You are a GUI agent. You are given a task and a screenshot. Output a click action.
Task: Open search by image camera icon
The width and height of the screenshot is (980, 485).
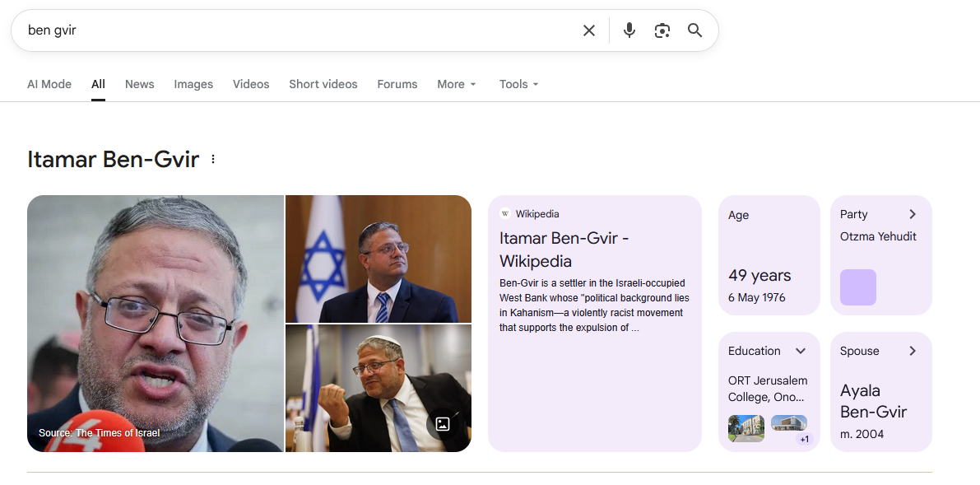(x=662, y=30)
